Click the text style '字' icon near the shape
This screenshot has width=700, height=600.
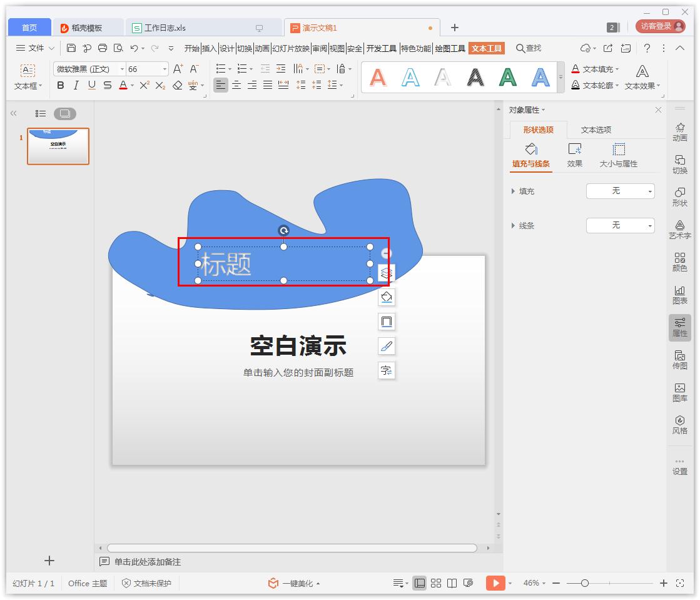click(x=387, y=370)
